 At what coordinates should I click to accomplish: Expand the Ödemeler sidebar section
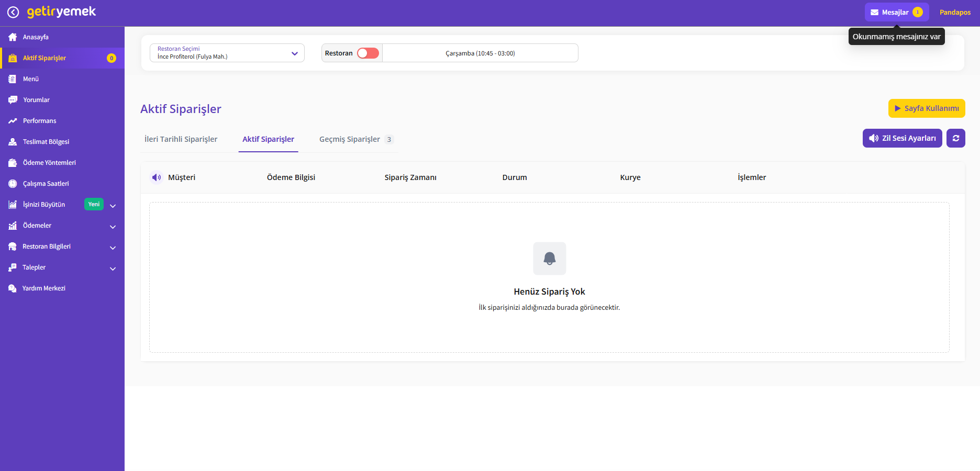coord(113,227)
